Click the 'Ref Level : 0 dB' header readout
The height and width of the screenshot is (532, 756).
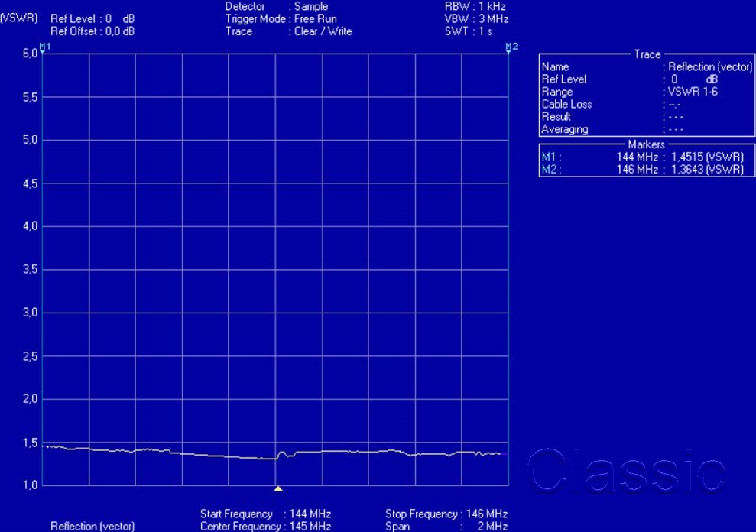coord(92,19)
